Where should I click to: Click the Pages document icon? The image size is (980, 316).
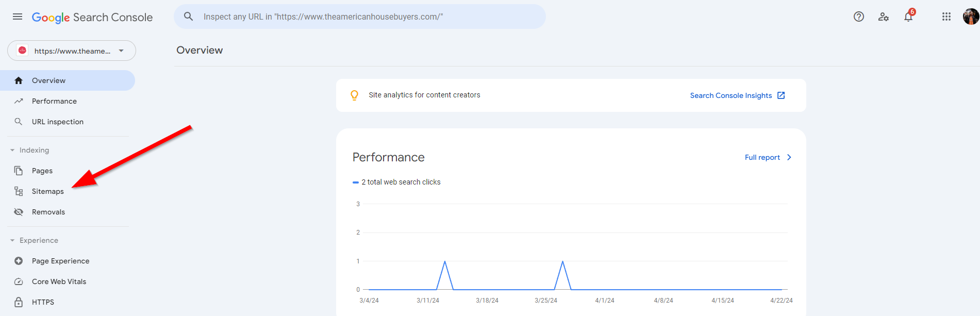click(19, 171)
